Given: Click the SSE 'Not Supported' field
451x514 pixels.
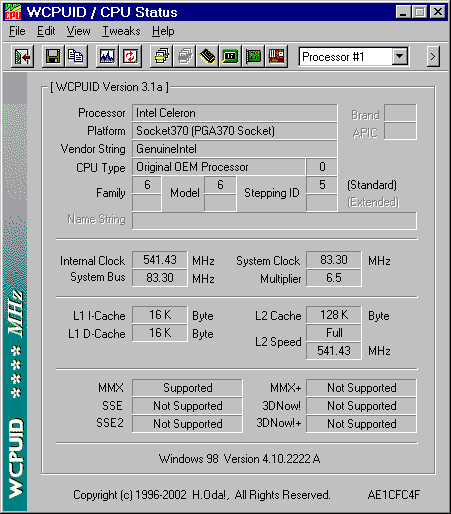Looking at the screenshot, I should (187, 406).
